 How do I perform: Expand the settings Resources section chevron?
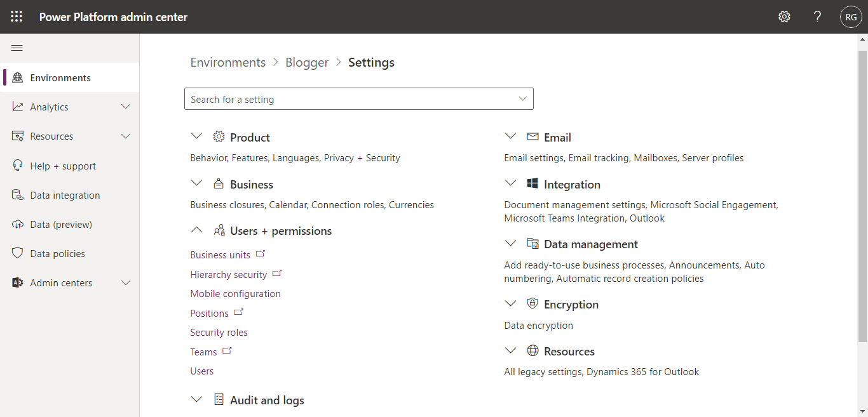point(510,350)
